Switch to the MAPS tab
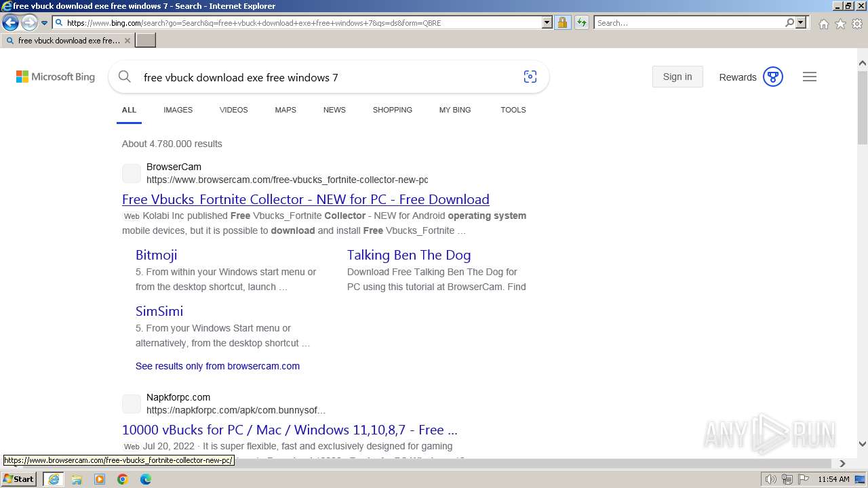The width and height of the screenshot is (868, 488). coord(285,110)
